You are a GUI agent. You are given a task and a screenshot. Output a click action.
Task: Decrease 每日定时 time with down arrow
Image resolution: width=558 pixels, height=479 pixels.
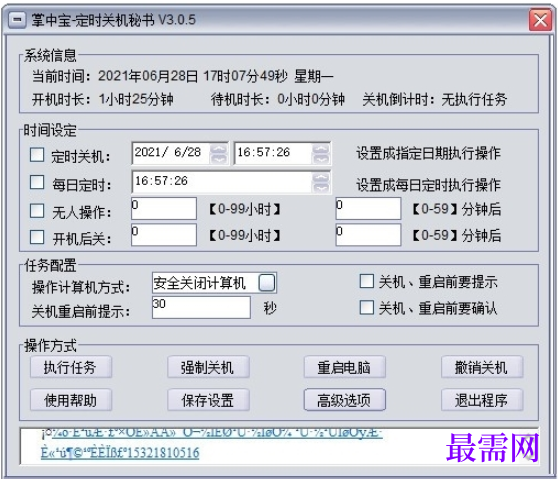tap(321, 188)
